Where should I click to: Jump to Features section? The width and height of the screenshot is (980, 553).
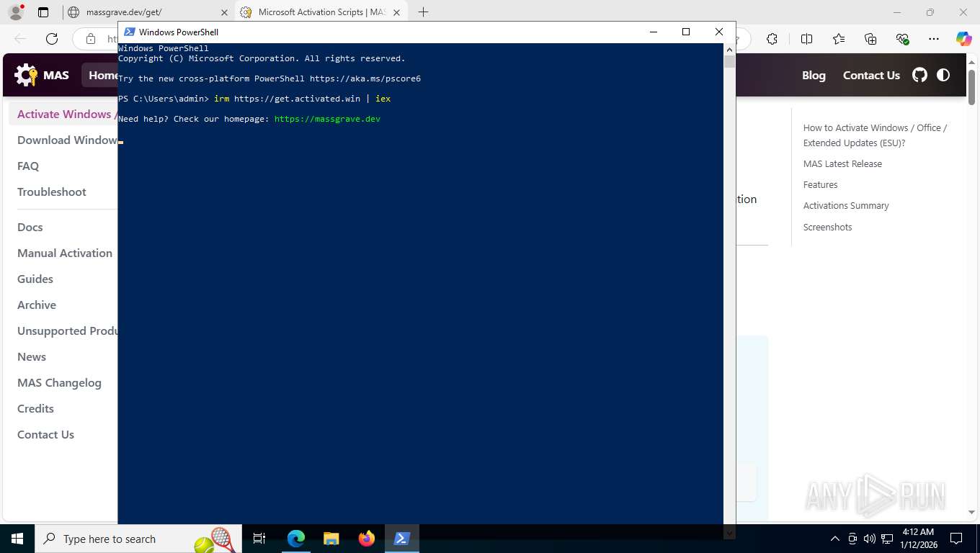[x=820, y=184]
